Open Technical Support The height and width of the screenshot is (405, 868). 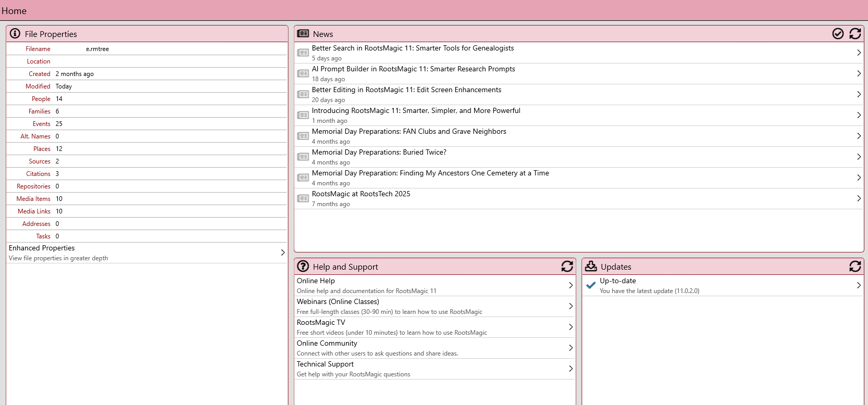click(x=435, y=369)
